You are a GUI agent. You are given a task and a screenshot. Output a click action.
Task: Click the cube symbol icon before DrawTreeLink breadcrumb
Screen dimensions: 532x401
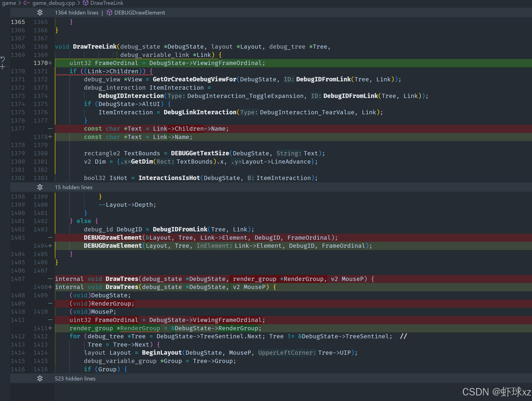point(85,3)
